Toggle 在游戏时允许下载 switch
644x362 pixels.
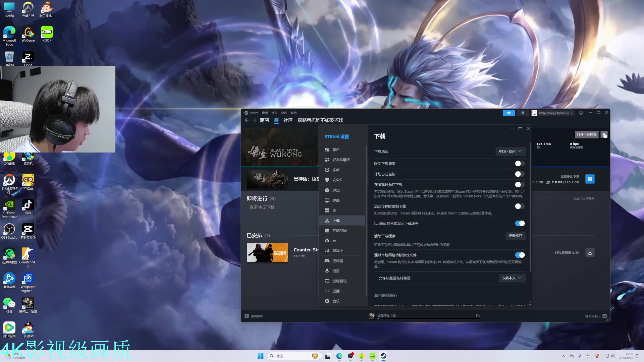[520, 185]
